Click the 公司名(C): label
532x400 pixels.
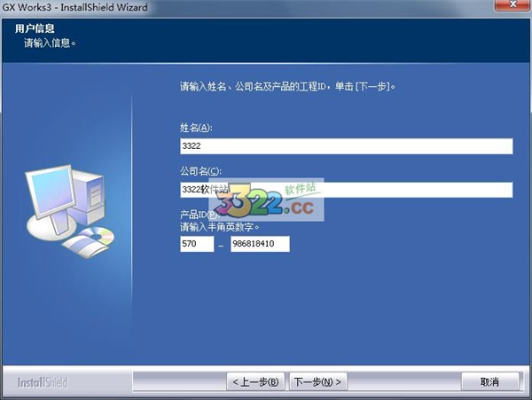[200, 171]
